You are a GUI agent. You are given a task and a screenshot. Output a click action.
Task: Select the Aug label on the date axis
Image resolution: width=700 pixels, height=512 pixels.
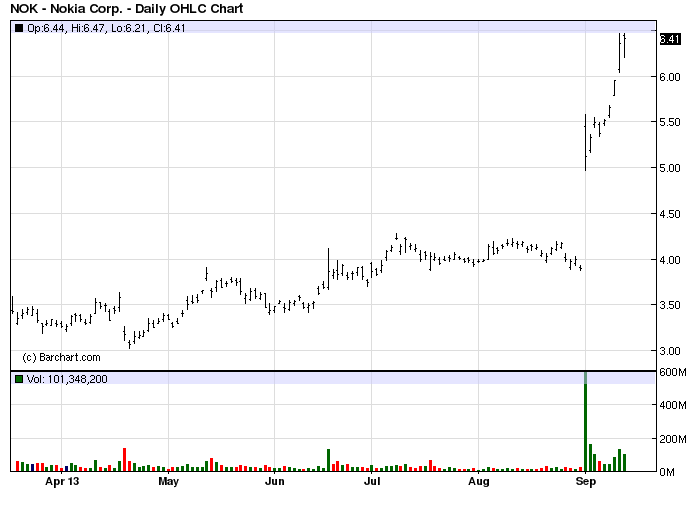point(479,482)
